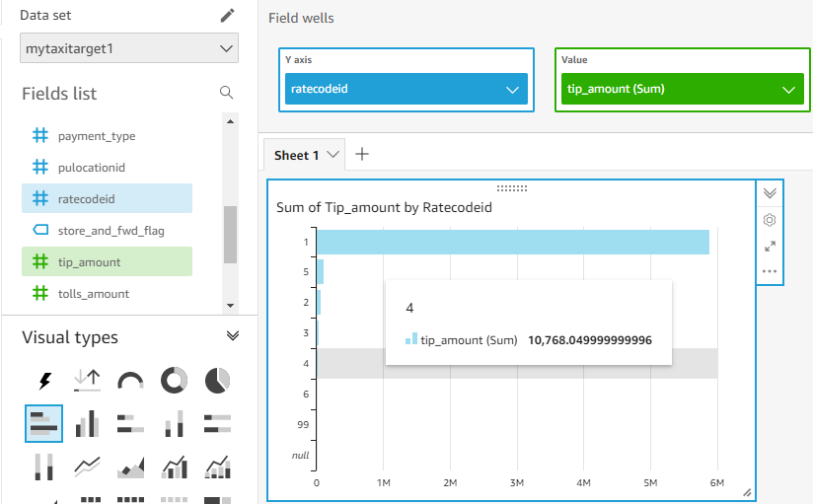Open the fields list search magnifier
Image resolution: width=813 pixels, height=504 pixels.
226,93
